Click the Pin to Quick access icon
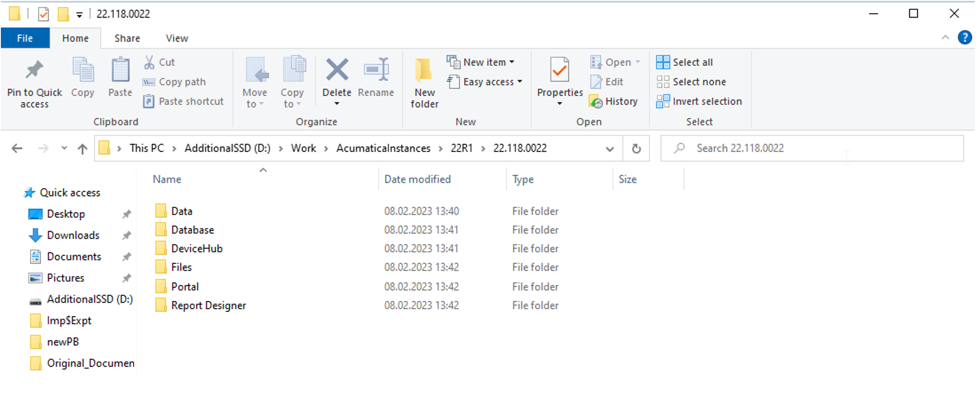Image resolution: width=980 pixels, height=397 pixels. click(x=34, y=70)
